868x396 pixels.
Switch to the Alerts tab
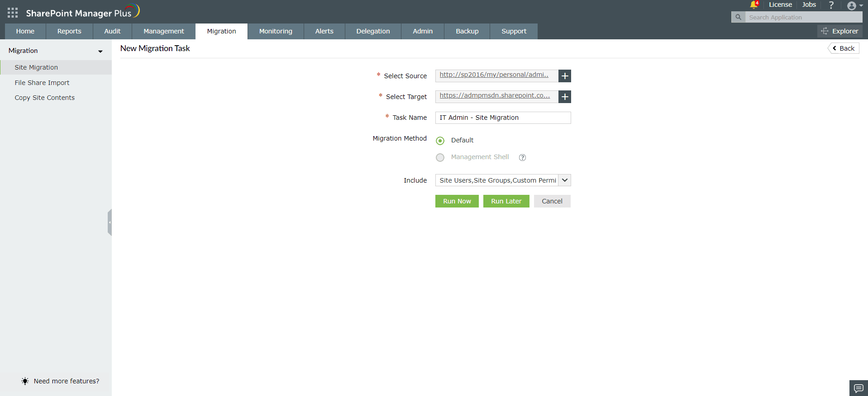pos(324,31)
